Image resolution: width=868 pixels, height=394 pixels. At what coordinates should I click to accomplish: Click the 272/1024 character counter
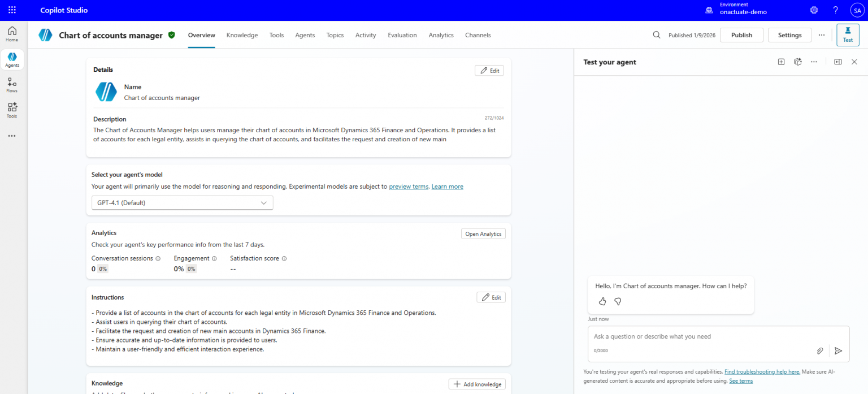pyautogui.click(x=494, y=118)
